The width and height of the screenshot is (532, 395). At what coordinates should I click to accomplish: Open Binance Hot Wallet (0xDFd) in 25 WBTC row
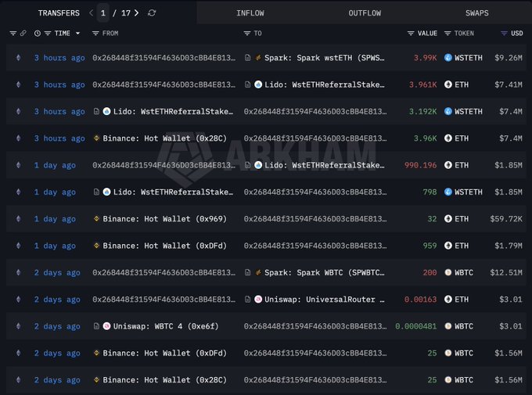click(164, 353)
